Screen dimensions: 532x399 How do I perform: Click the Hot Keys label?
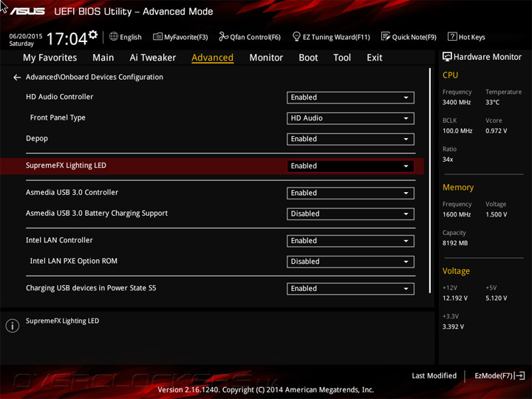coord(472,37)
